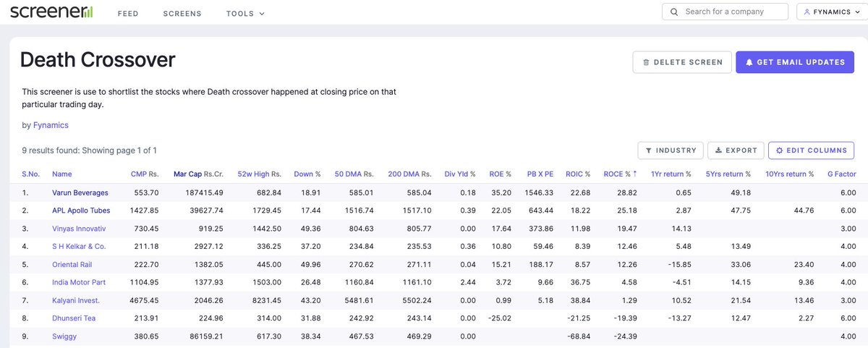
Task: Click Kalyani Invest. 52w high 8231.45
Action: (x=266, y=300)
